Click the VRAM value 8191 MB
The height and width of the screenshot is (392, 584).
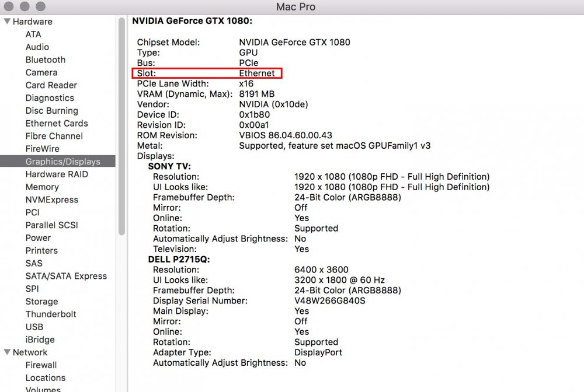(256, 94)
